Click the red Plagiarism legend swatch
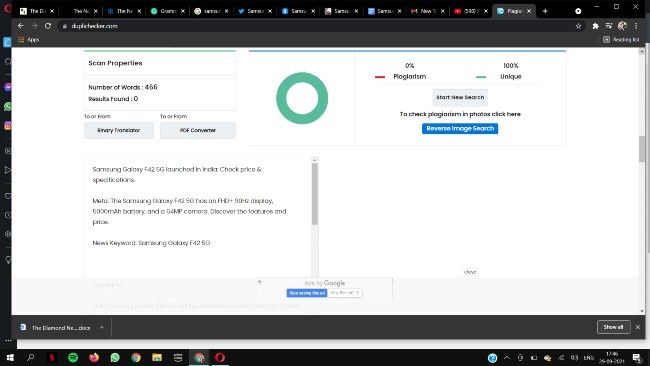Viewport: 650px width, 366px height. tap(380, 77)
